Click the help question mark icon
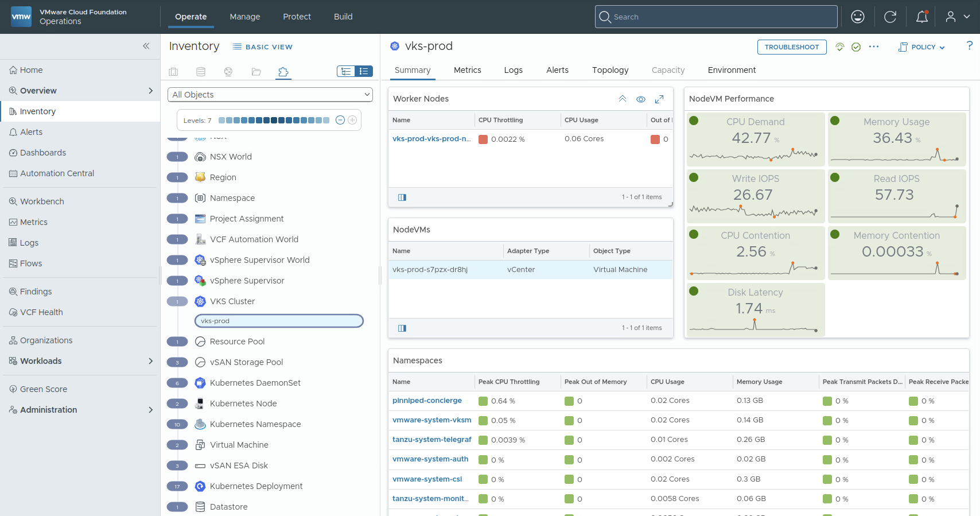The image size is (980, 516). pos(969,45)
